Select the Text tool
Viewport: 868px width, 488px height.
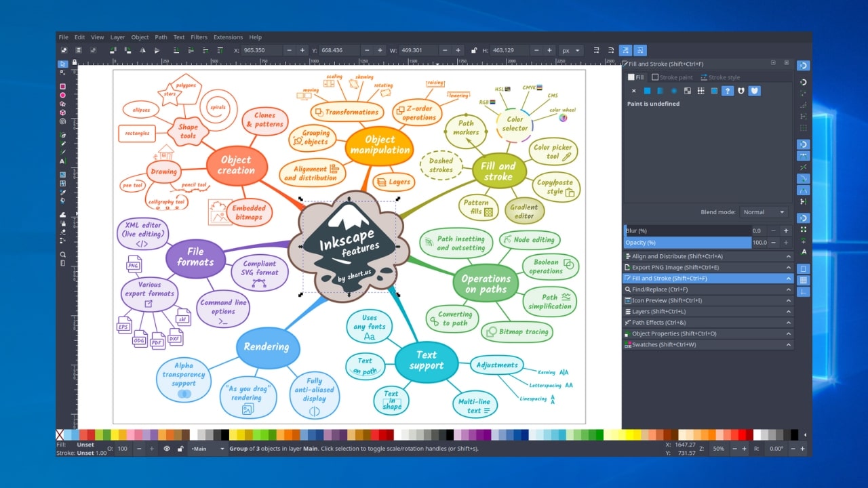point(63,161)
